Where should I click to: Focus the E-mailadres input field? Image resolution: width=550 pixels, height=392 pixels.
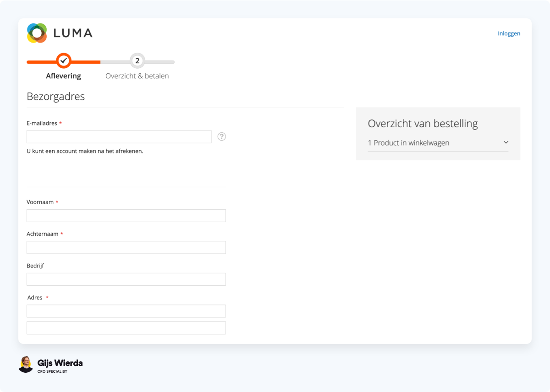point(119,136)
